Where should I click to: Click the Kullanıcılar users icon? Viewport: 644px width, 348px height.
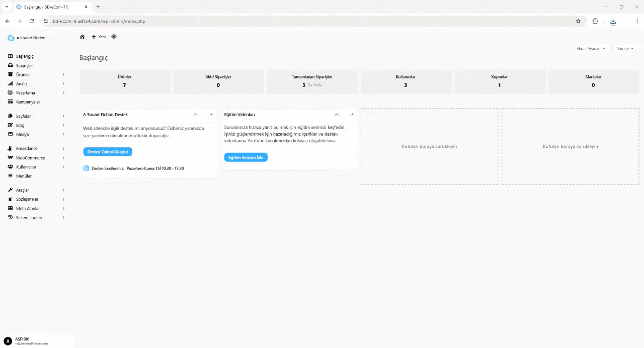10,166
